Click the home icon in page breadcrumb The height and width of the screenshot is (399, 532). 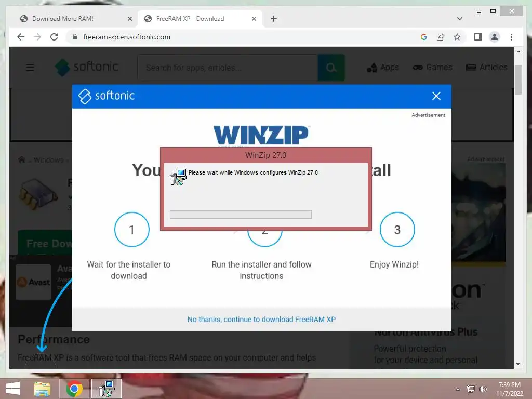tap(22, 159)
